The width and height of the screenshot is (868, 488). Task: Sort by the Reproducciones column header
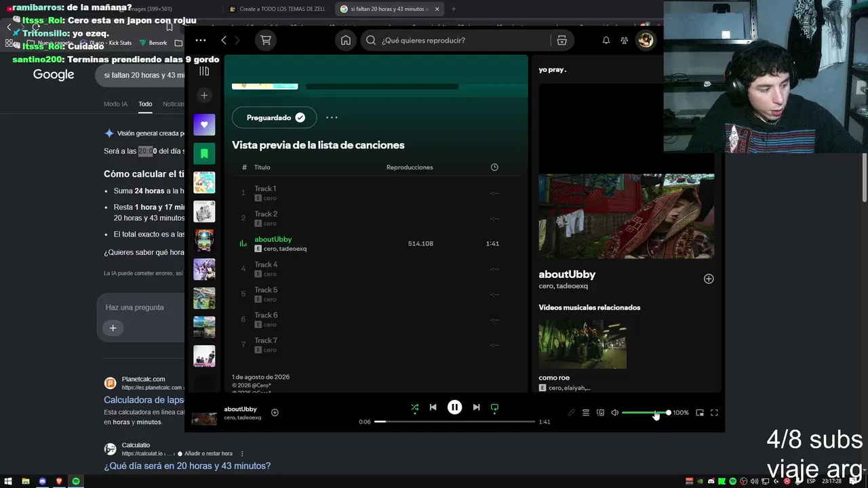pyautogui.click(x=410, y=167)
